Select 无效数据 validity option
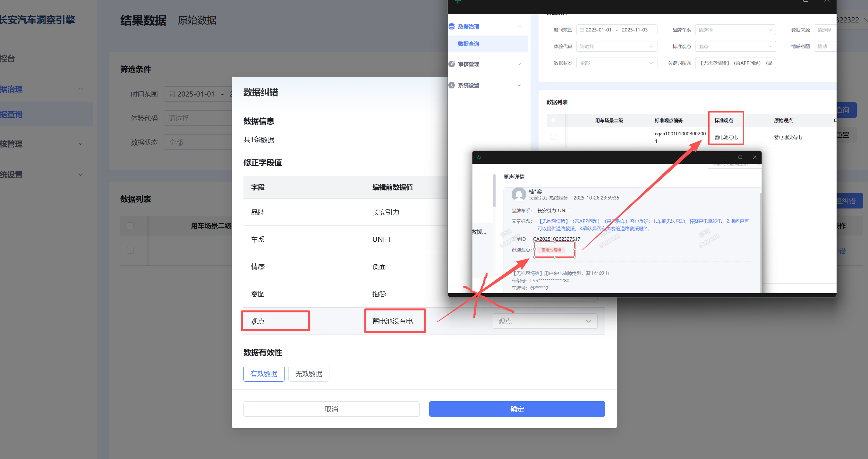This screenshot has height=459, width=868. [x=308, y=374]
